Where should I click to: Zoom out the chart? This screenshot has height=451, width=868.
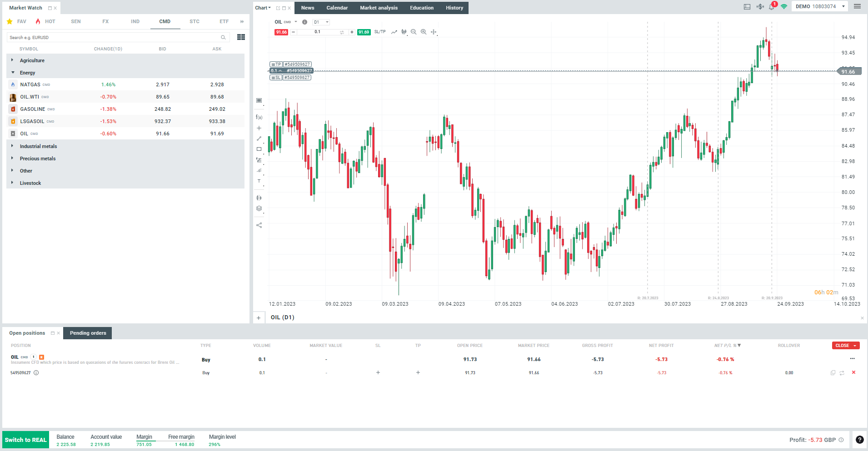pos(414,32)
